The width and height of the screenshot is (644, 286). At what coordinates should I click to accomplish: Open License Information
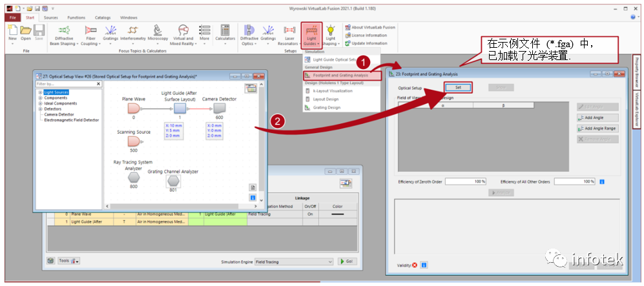[366, 36]
